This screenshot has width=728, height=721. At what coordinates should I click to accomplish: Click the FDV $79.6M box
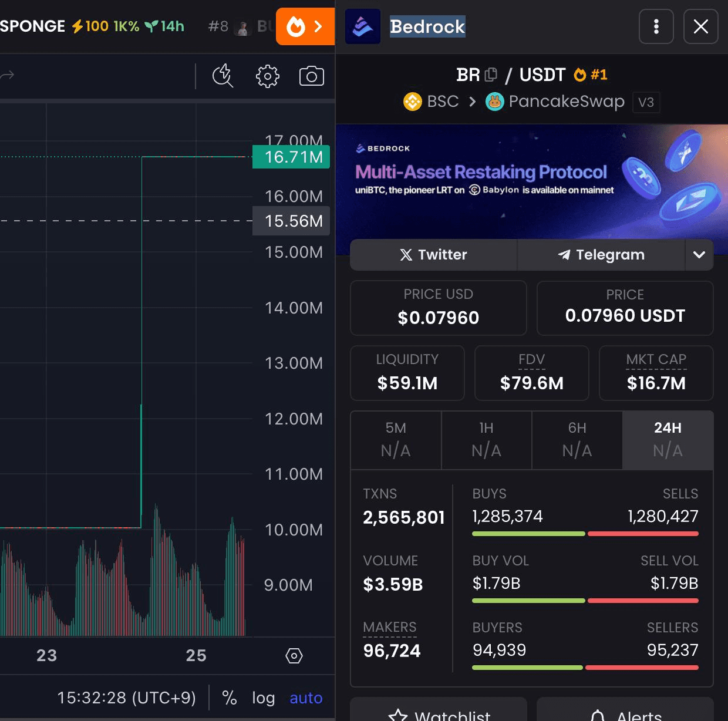pyautogui.click(x=532, y=373)
